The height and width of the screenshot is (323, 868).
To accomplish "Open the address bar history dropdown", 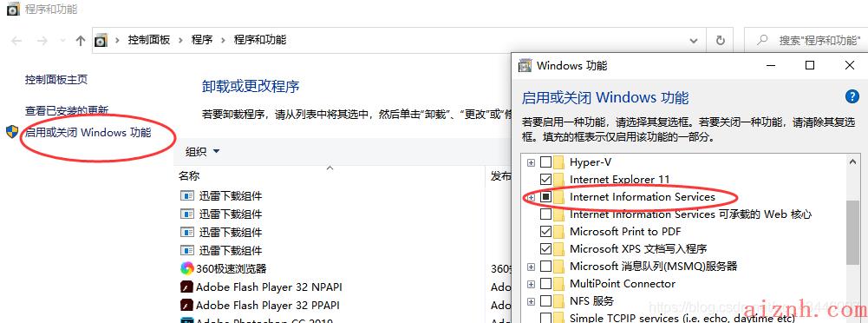I will (x=694, y=41).
